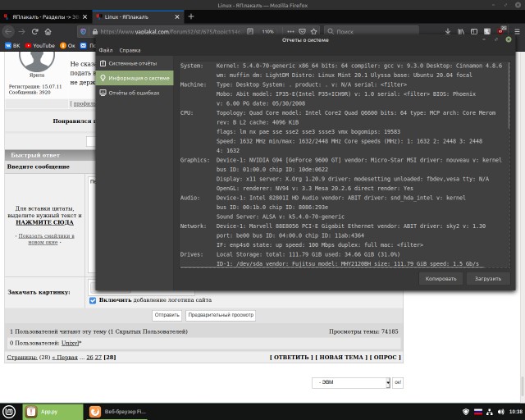Click the system info text scrollbar

509,95
